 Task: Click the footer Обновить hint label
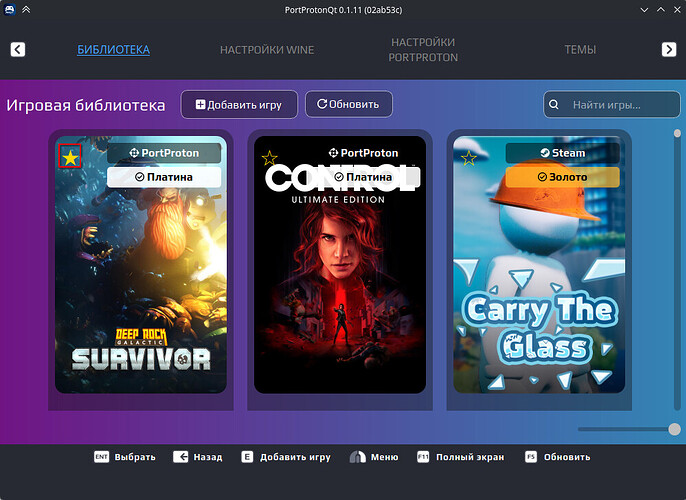pos(567,457)
